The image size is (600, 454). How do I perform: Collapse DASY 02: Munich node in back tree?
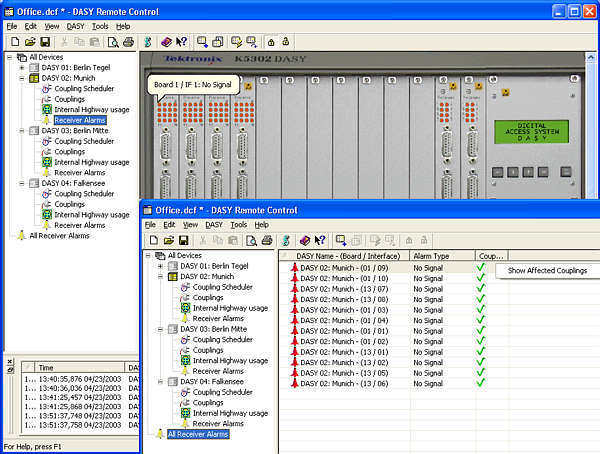coord(23,77)
